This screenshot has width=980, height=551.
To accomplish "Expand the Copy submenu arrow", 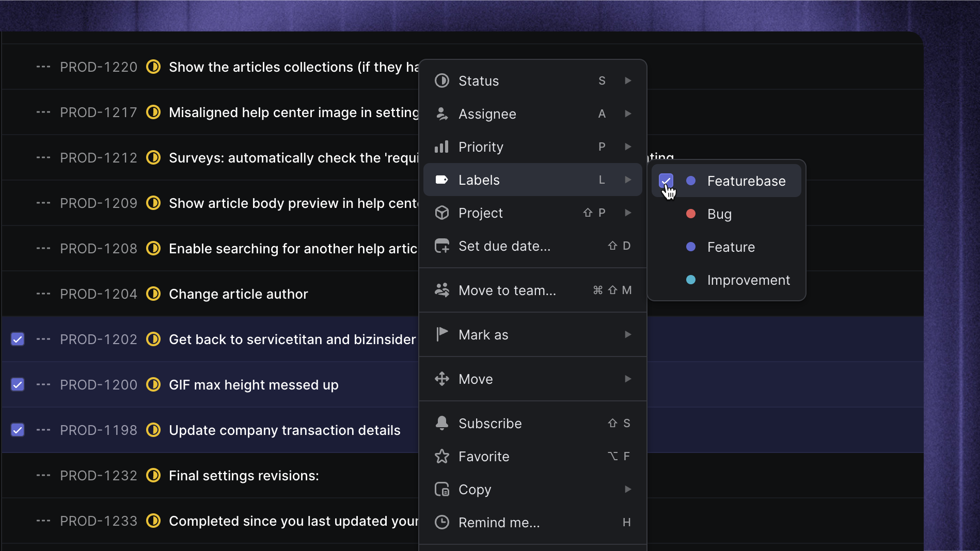I will [628, 490].
